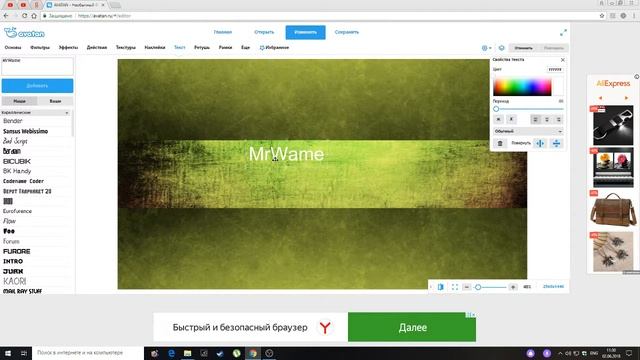
Task: Select the Ваши fonts toggle
Action: click(55, 101)
